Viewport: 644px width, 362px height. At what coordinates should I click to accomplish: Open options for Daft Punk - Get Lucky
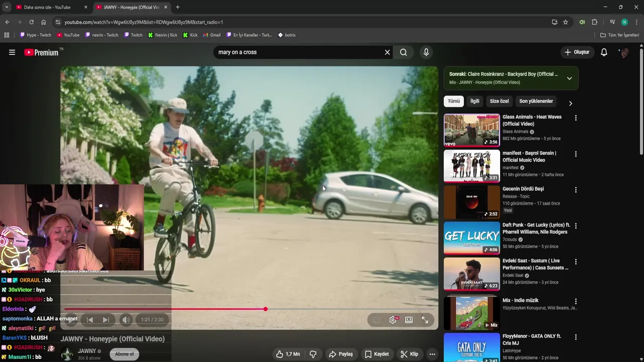click(x=576, y=226)
